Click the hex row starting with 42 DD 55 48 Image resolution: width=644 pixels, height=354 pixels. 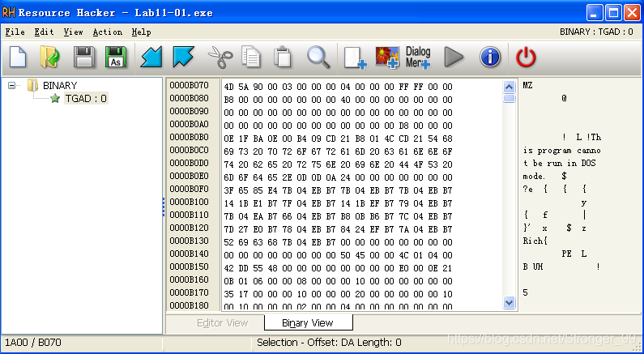coord(338,268)
